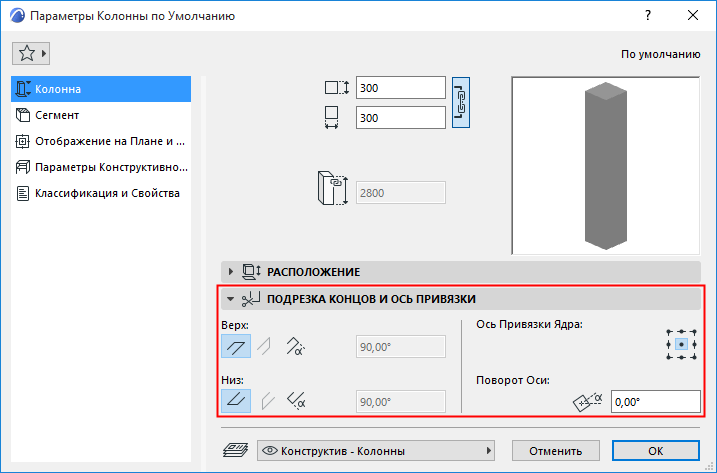Select horizontal bottom end cut under Низ

click(x=236, y=401)
